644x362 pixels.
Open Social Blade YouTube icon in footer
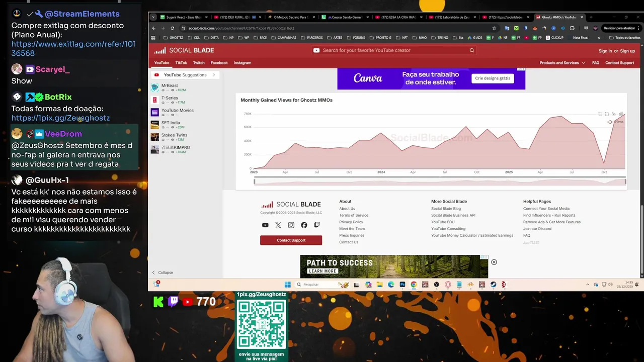[x=265, y=225]
